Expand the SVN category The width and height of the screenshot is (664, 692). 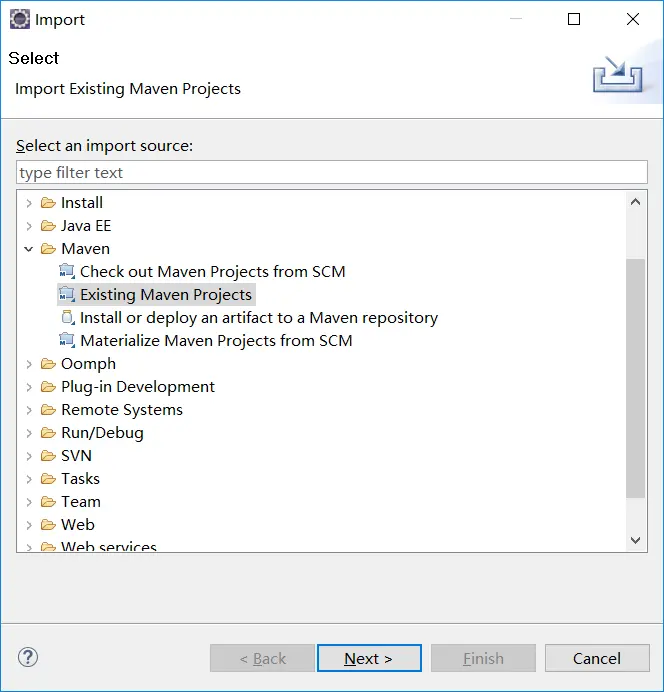click(29, 456)
